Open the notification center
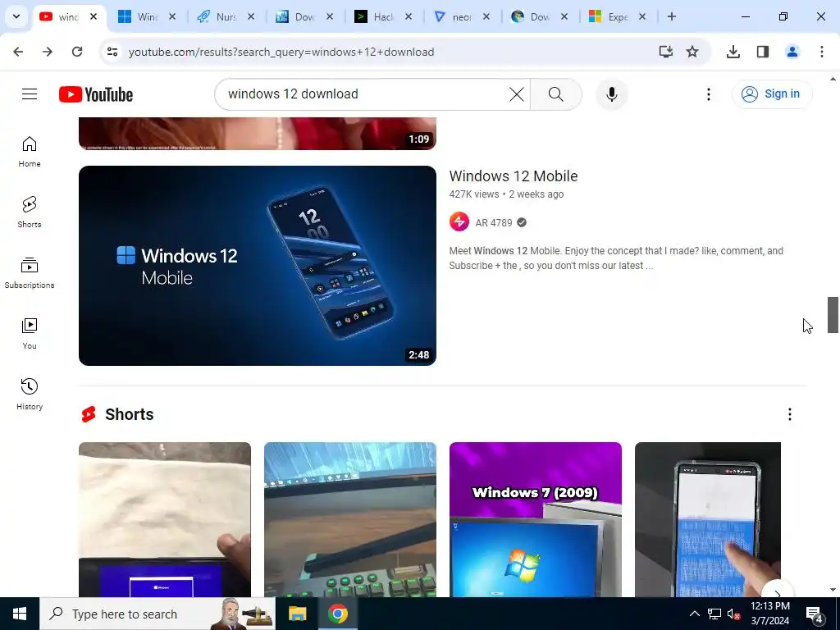This screenshot has height=630, width=840. coord(815,614)
